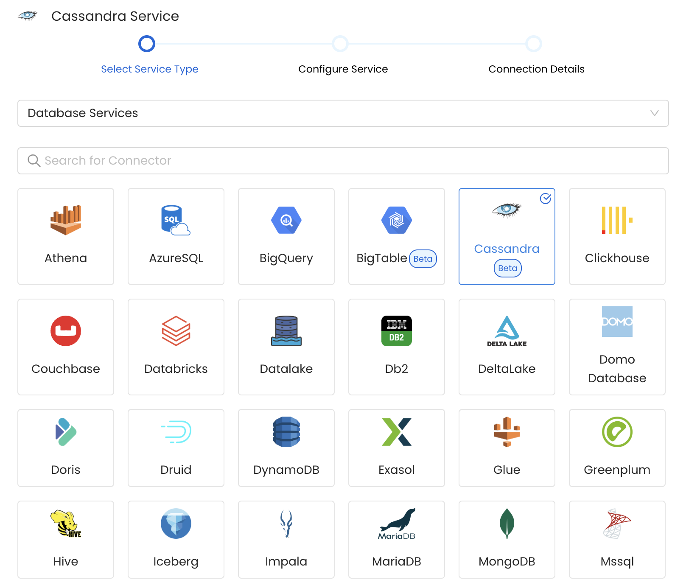Open the Database Services dropdown

coord(343,113)
